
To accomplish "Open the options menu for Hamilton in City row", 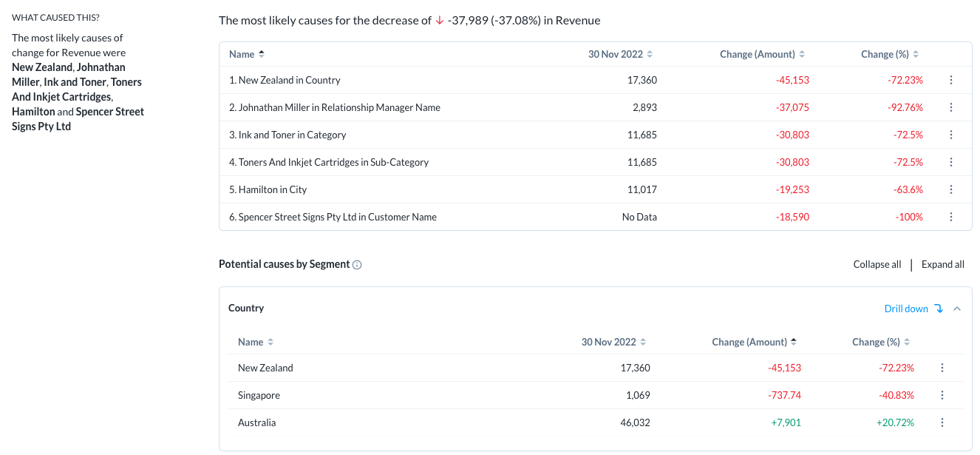I will click(x=951, y=189).
